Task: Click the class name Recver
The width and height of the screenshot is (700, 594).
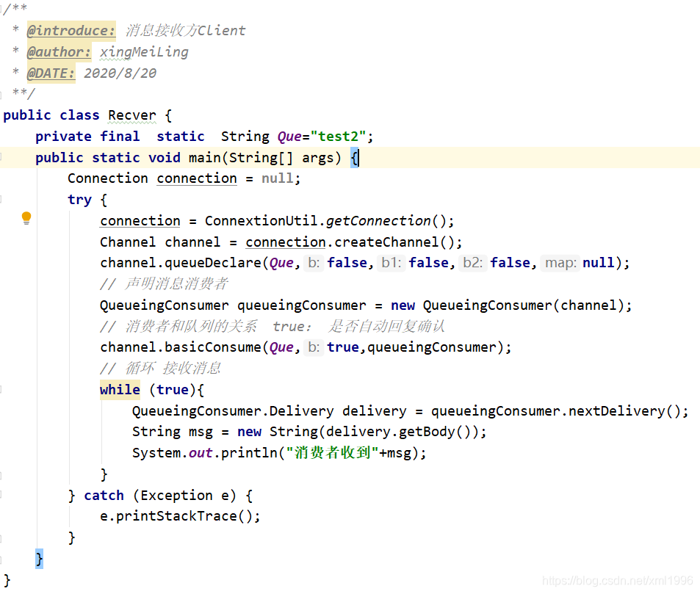Action: click(131, 115)
